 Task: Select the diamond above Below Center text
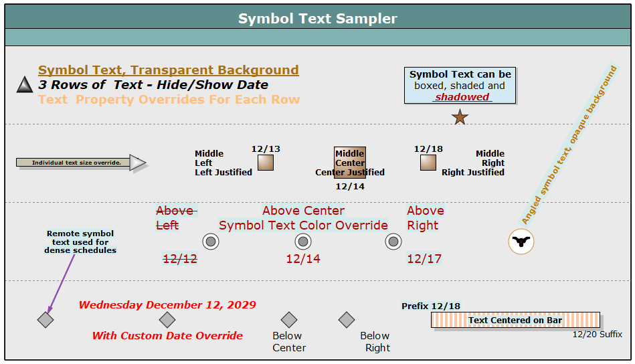tap(289, 320)
